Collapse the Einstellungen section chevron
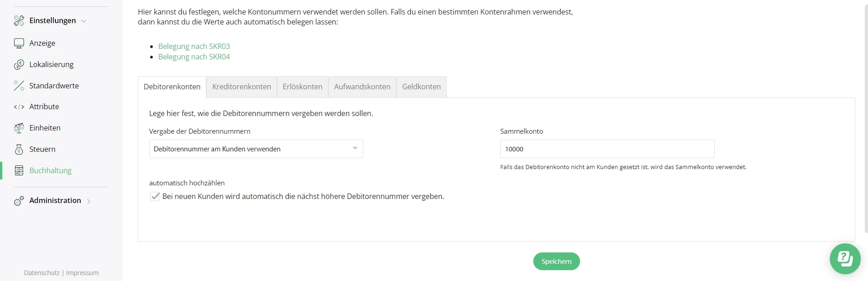Screen dimensions: 868x281 83,21
